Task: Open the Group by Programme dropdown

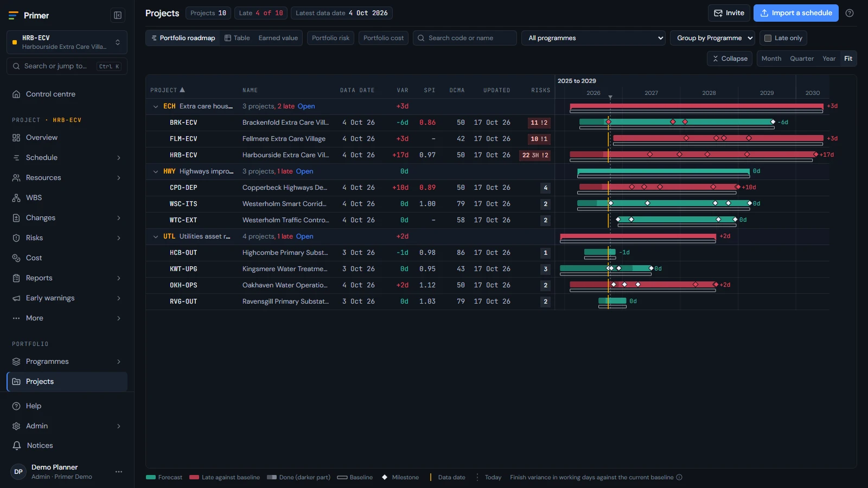Action: pyautogui.click(x=713, y=38)
